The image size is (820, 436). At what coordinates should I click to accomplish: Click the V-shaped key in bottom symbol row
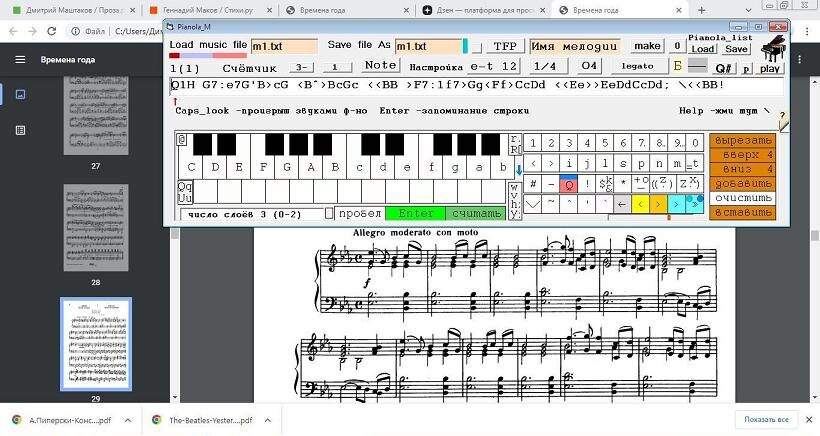(532, 204)
